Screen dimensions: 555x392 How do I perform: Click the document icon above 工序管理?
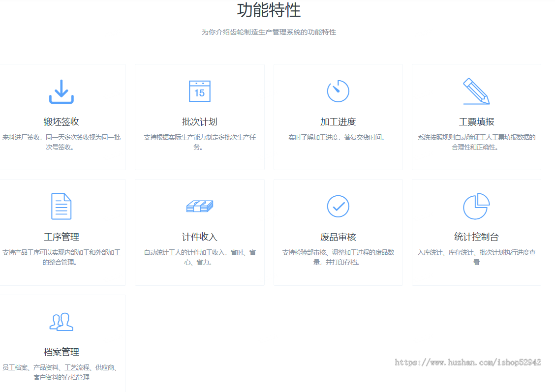click(61, 206)
